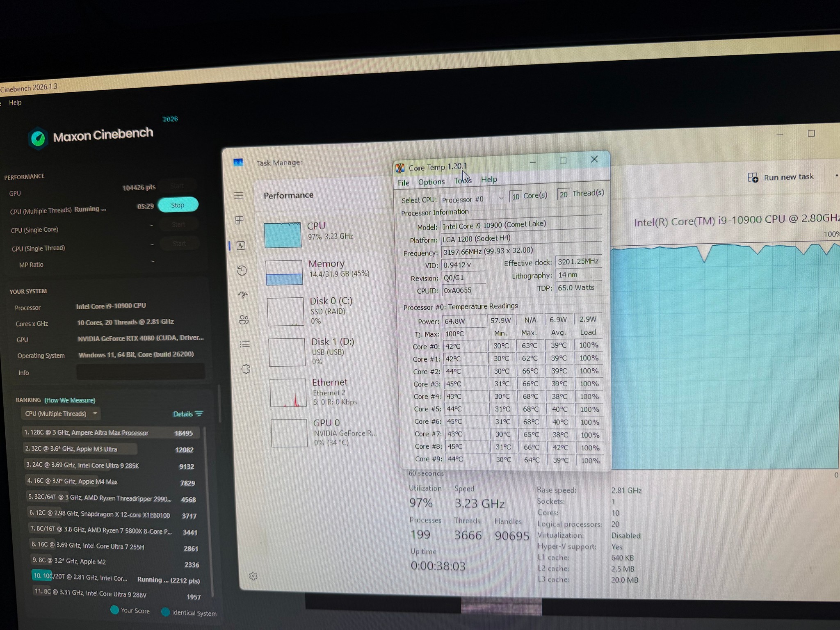Open Details list icon in Task Manager
Screen dimensions: 840x630
tap(245, 344)
